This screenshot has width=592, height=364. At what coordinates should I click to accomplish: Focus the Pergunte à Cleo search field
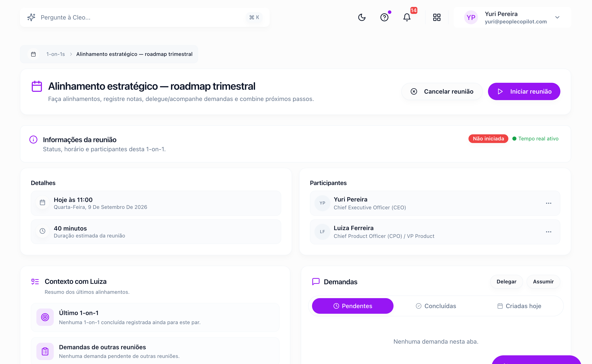pos(145,17)
